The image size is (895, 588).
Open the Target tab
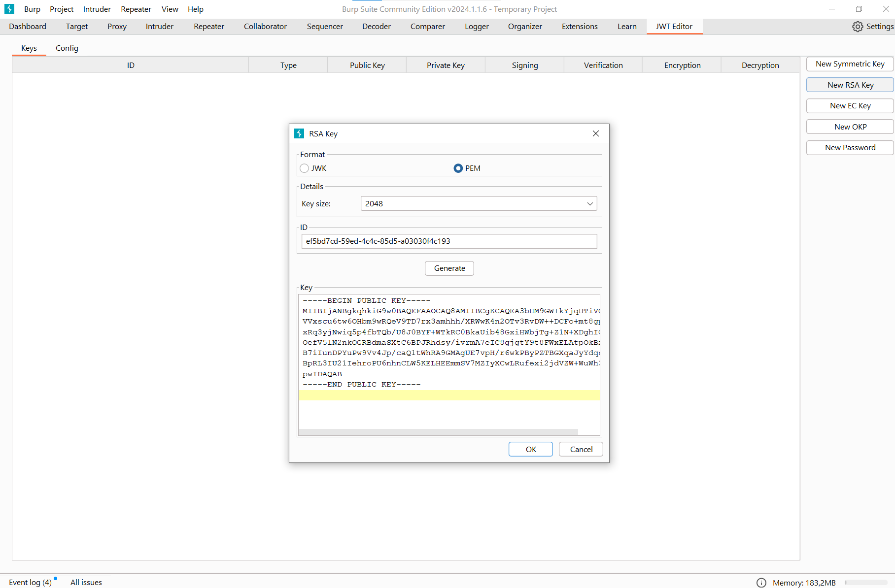[x=77, y=27]
